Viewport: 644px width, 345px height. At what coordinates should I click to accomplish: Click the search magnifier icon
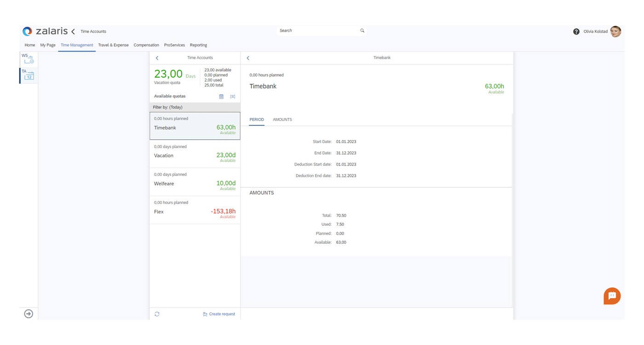362,31
